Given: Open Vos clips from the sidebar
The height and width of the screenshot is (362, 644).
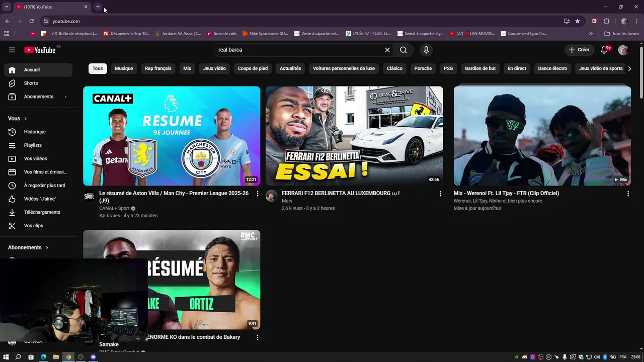Looking at the screenshot, I should coord(38,226).
